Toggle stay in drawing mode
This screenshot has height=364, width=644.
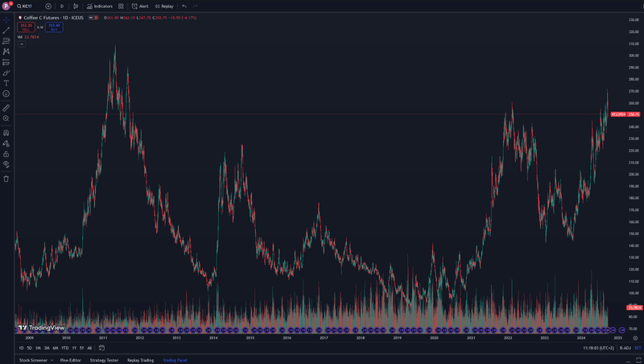point(6,143)
